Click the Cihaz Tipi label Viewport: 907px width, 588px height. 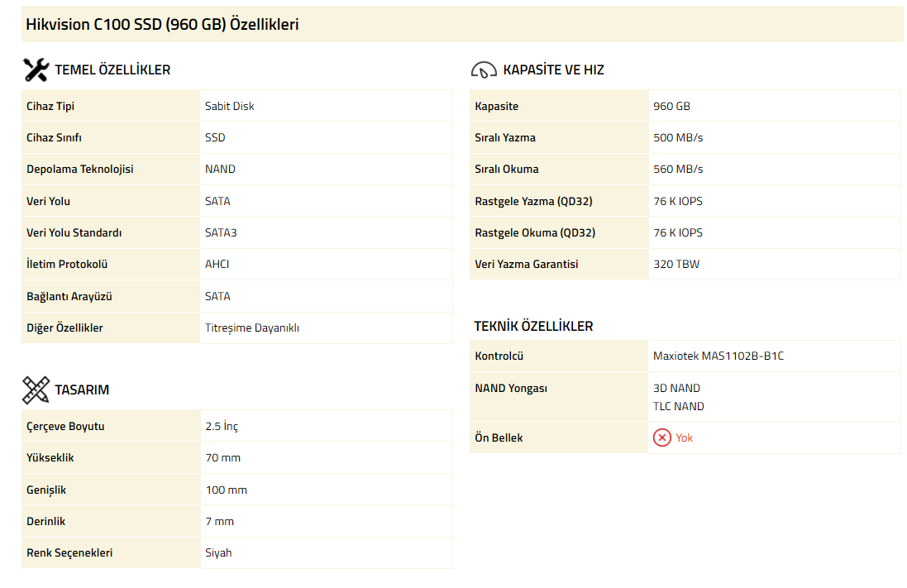pyautogui.click(x=50, y=106)
